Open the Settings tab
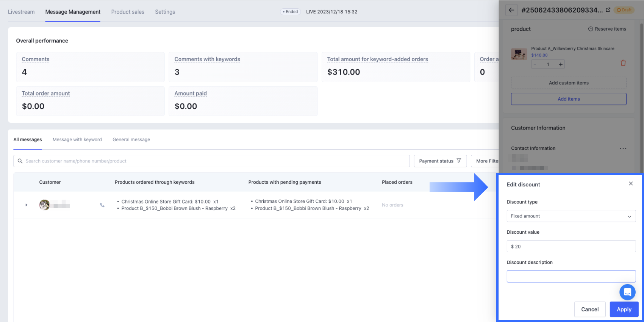Image resolution: width=644 pixels, height=322 pixels. pos(165,12)
